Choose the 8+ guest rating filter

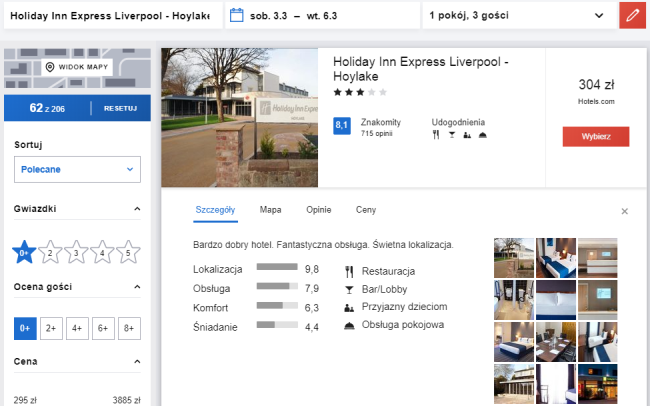click(x=128, y=328)
